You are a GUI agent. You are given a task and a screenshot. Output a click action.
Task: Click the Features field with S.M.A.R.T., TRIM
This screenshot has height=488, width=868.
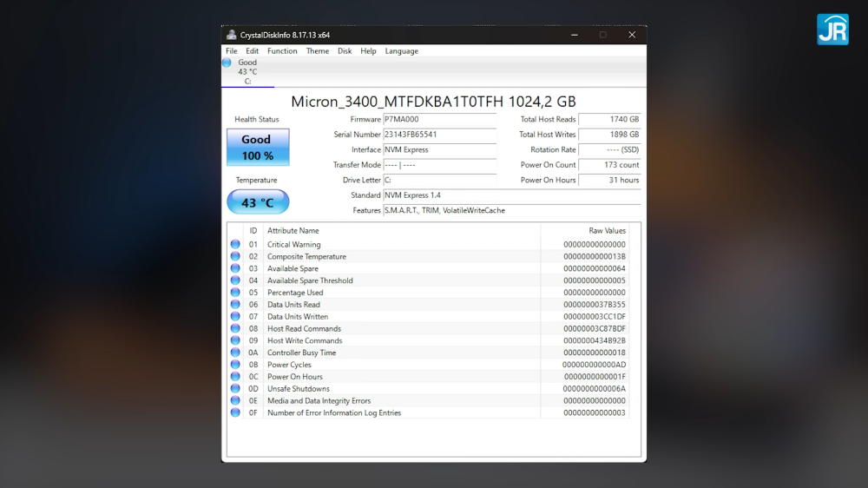tap(512, 210)
